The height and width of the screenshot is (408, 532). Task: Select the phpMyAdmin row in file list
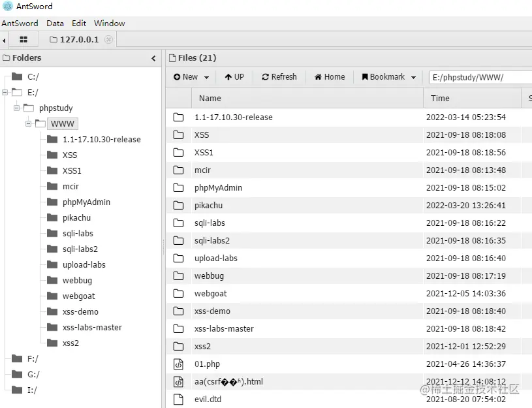(x=349, y=188)
